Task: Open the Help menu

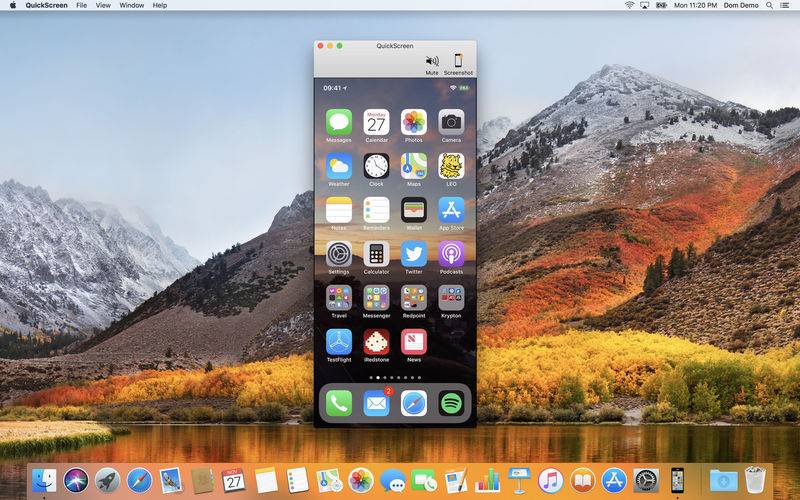Action: tap(160, 5)
